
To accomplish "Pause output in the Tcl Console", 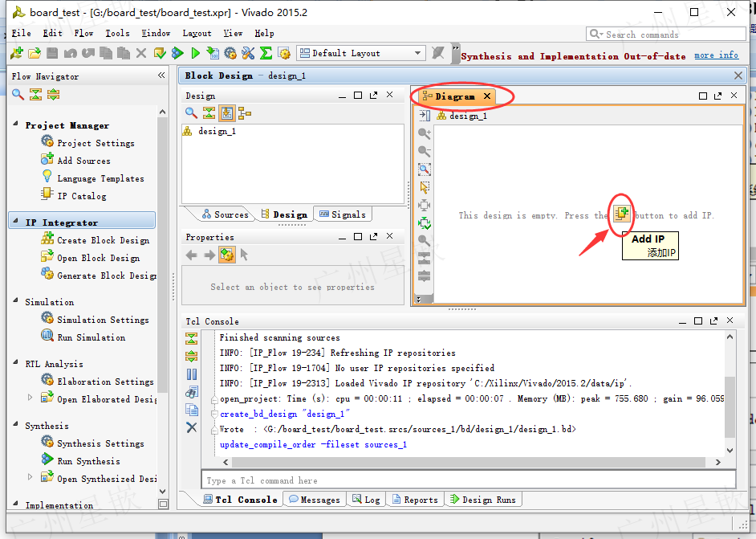I will (x=192, y=374).
